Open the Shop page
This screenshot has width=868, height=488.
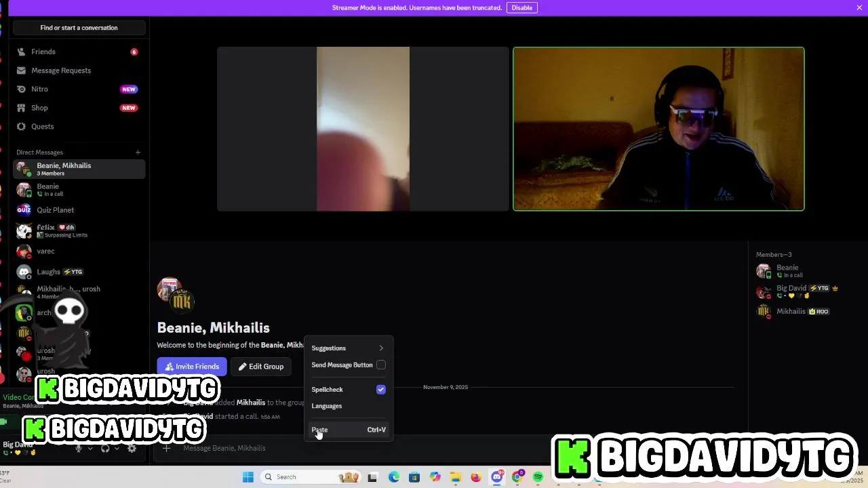tap(79, 108)
